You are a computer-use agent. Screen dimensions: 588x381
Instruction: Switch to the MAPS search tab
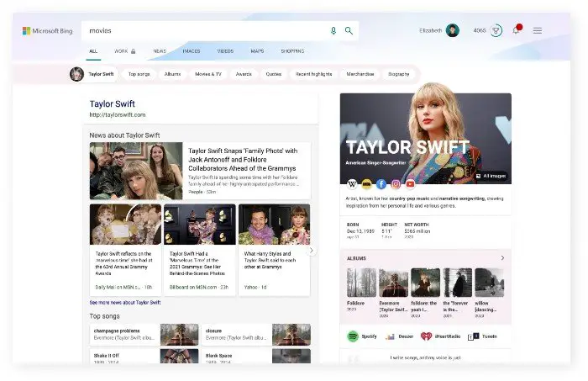(257, 51)
